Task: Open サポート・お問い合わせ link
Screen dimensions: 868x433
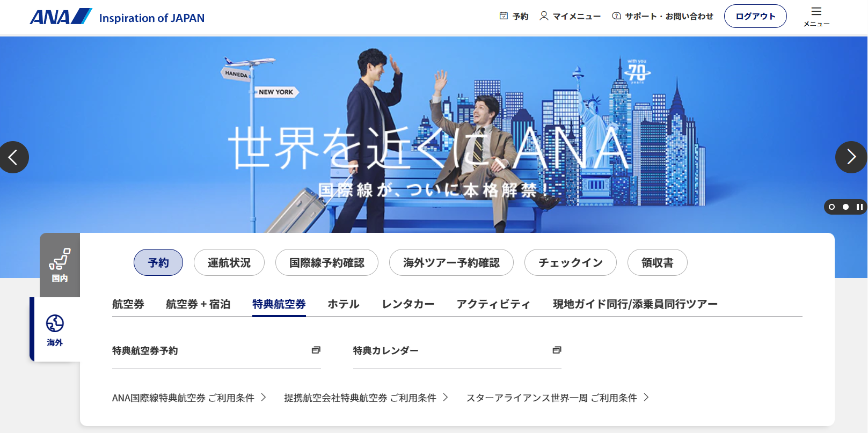Action: point(662,16)
